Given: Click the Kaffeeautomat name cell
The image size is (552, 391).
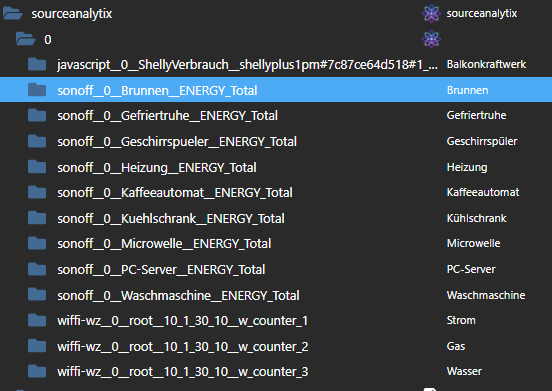Looking at the screenshot, I should coord(483,193).
